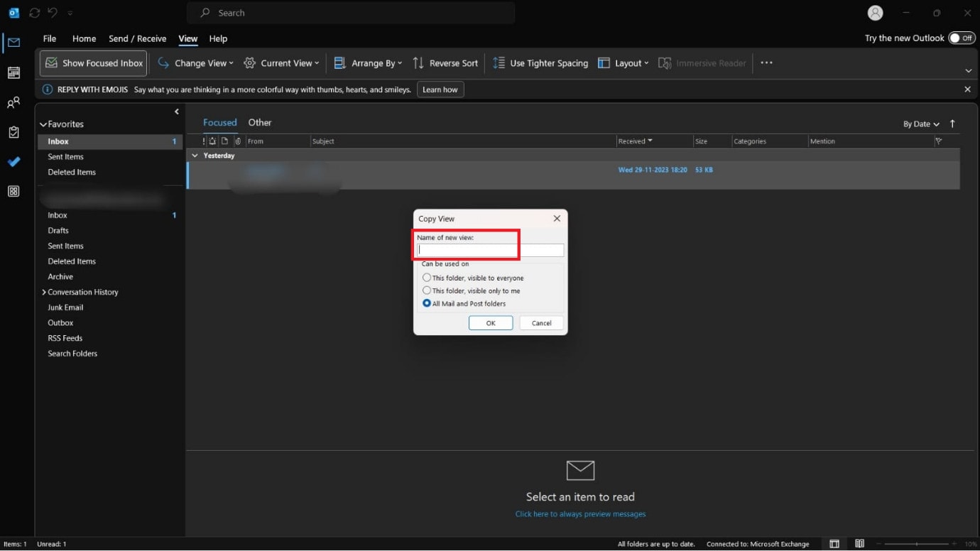
Task: Open Microsoft To Do checkmark icon
Action: point(13,162)
